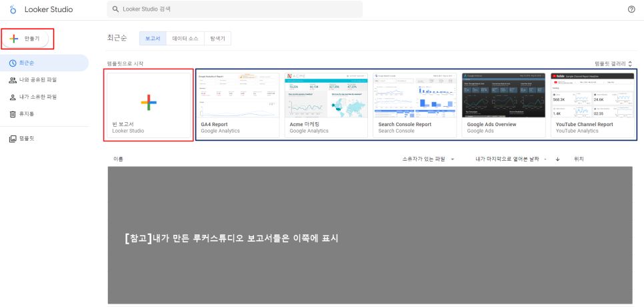The image size is (644, 307).
Task: Click the people icon for 나와 공유된 파일
Action: 13,80
